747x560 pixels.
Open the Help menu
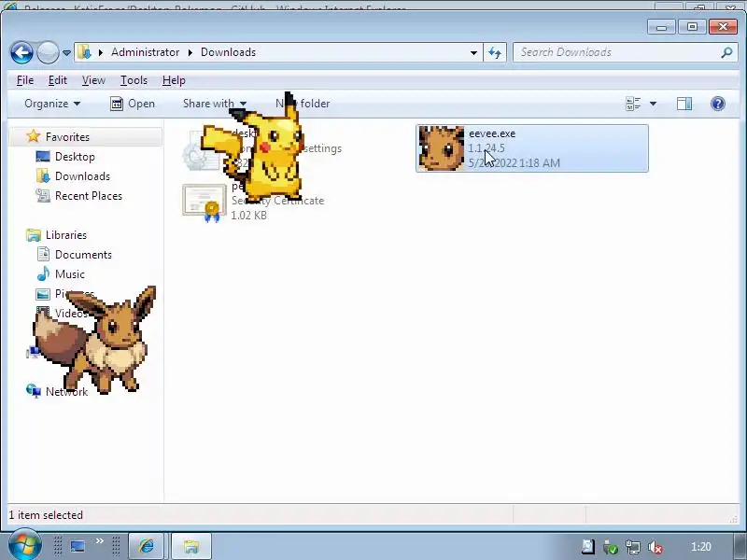pyautogui.click(x=174, y=80)
